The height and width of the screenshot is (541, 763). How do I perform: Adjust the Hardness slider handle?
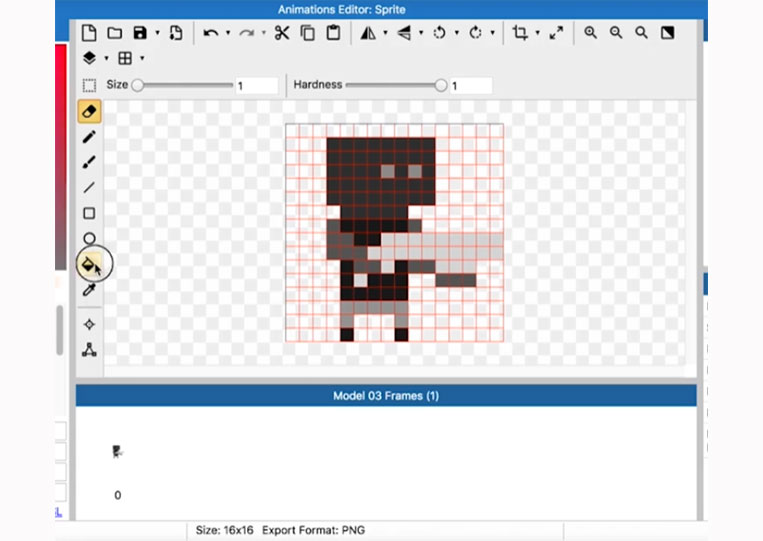pyautogui.click(x=441, y=85)
